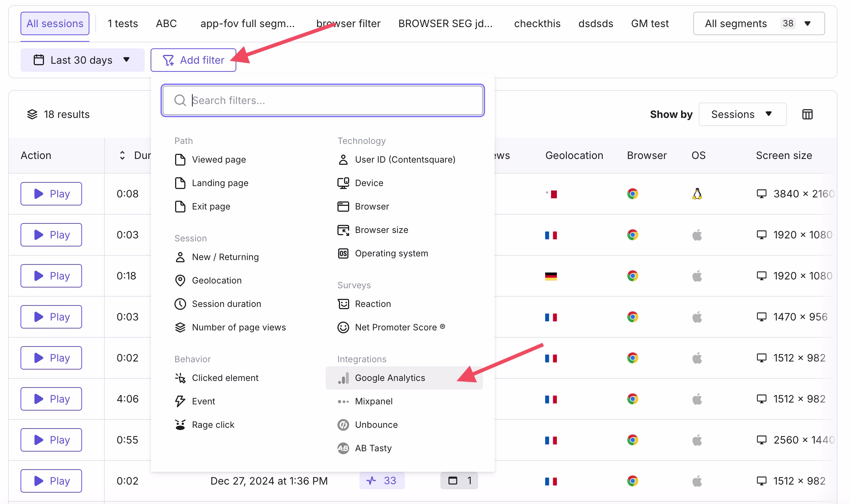
Task: Choose the Operating system filter
Action: pyautogui.click(x=391, y=253)
